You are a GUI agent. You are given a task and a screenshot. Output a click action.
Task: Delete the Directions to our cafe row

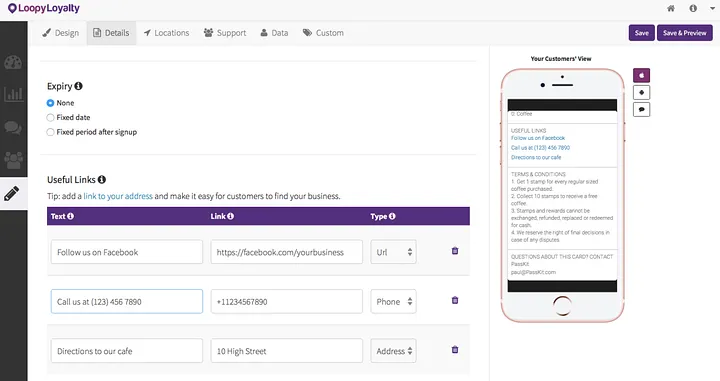(455, 350)
